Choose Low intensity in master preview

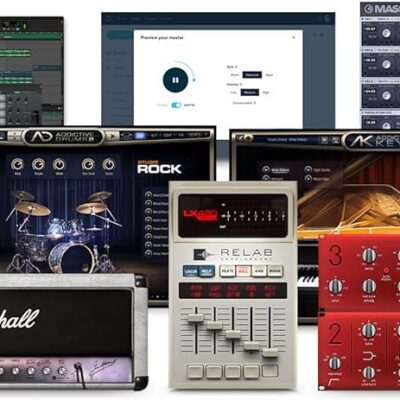coord(234,92)
